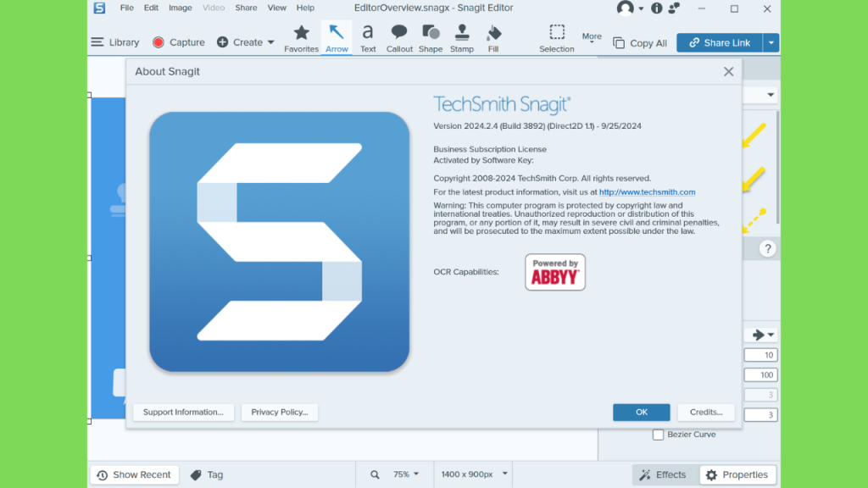Screen dimensions: 868x488
Task: Click the Business Subscription License text
Action: (489, 149)
